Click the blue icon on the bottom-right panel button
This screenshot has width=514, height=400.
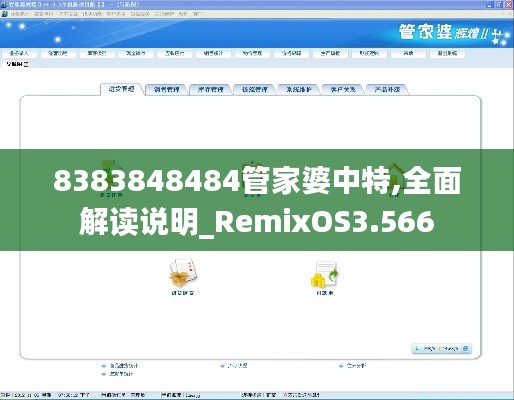pyautogui.click(x=466, y=348)
